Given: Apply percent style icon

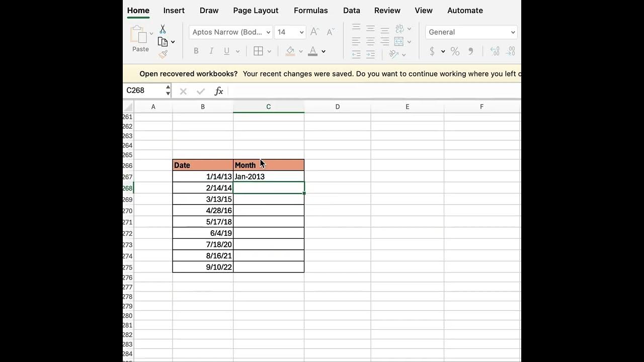Looking at the screenshot, I should (x=455, y=51).
